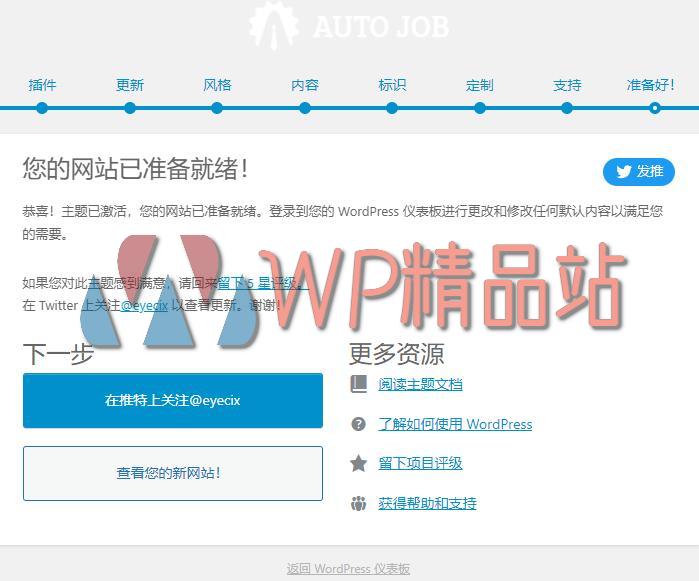Click the book icon for documentation
This screenshot has width=699, height=581.
click(x=358, y=384)
